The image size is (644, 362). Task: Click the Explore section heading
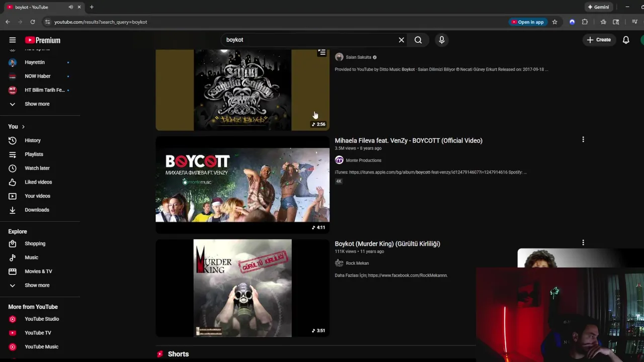click(x=18, y=232)
